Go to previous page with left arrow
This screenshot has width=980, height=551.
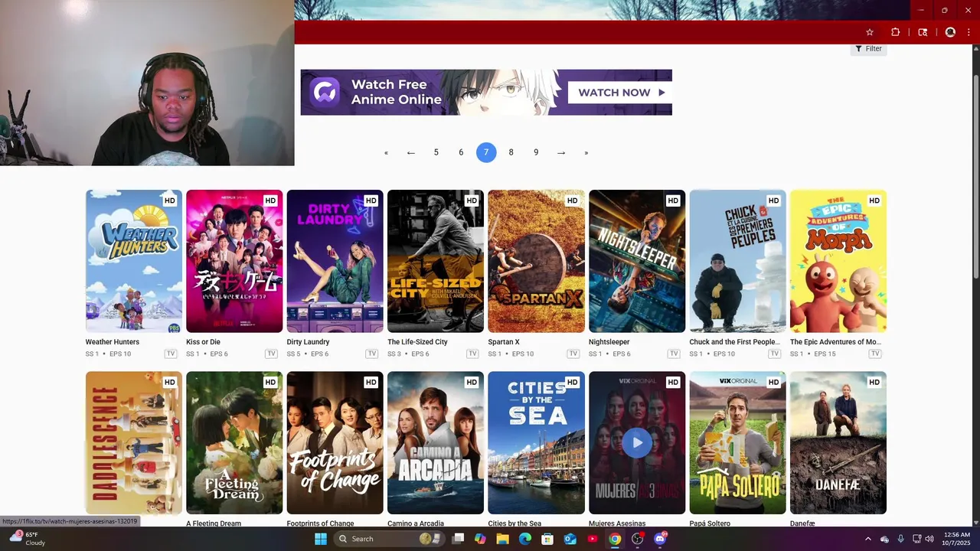411,152
